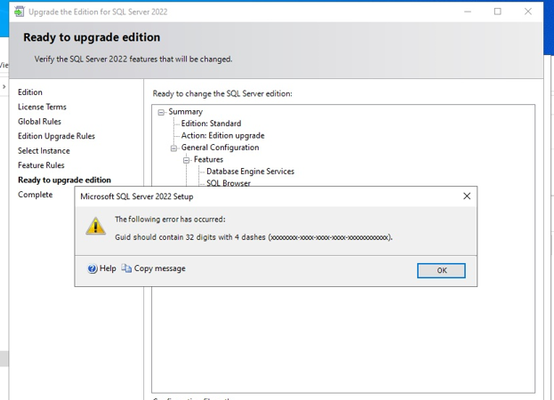Minimize the Upgrade the Edition window
The height and width of the screenshot is (400, 554).
click(x=467, y=12)
